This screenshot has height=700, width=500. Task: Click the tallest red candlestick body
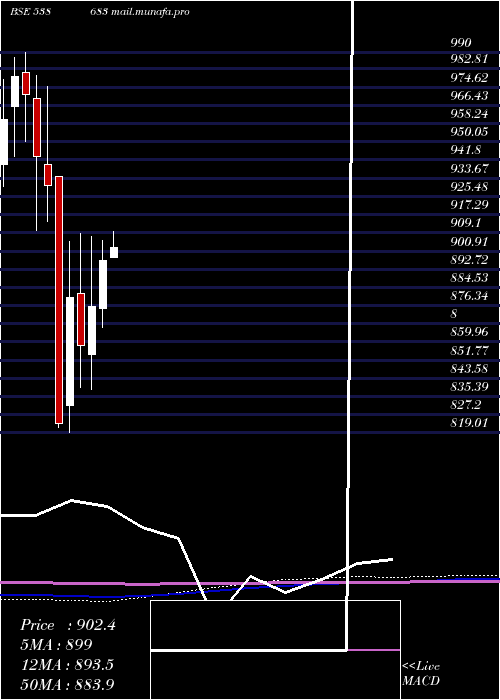point(59,300)
